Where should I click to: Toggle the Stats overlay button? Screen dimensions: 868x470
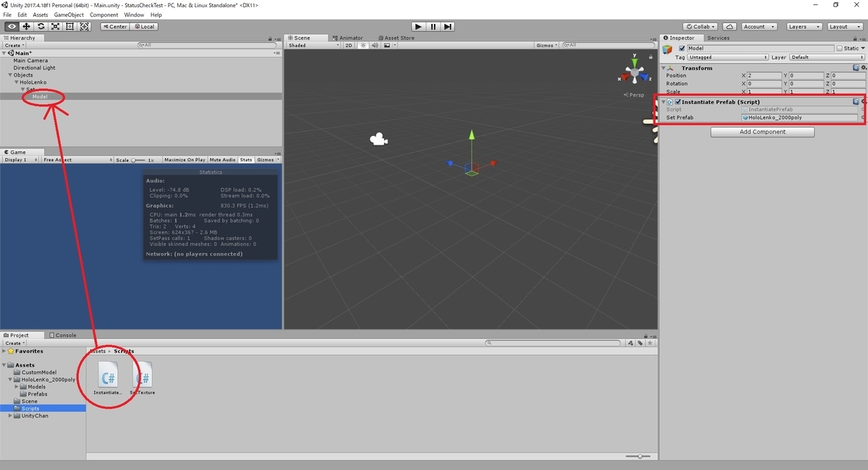(246, 160)
